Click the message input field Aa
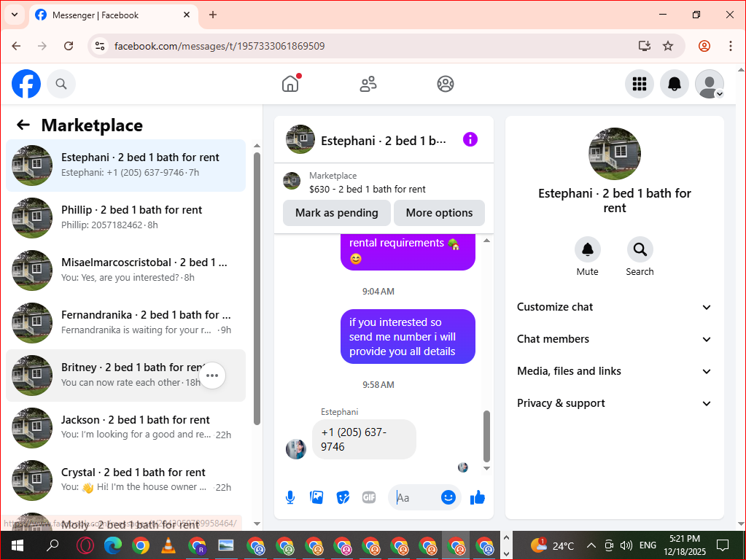Viewport: 746px width, 560px height. (414, 498)
